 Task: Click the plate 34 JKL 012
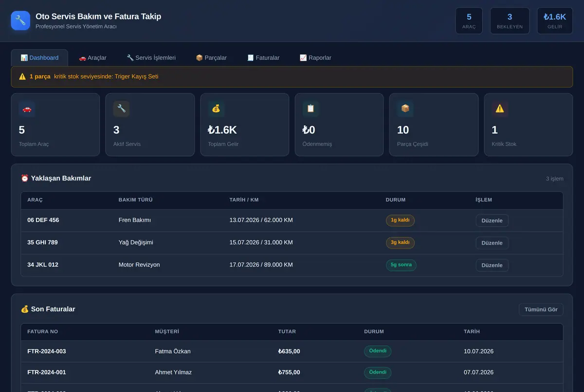pyautogui.click(x=43, y=265)
